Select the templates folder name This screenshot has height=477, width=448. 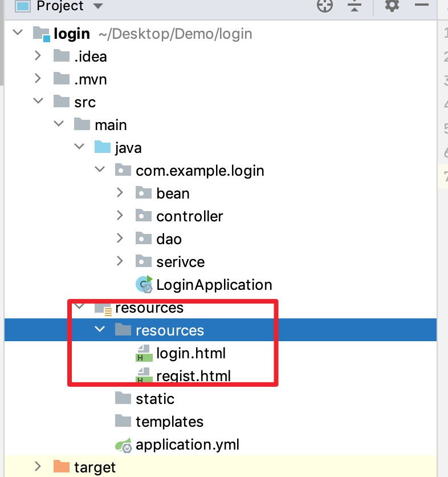pos(170,422)
